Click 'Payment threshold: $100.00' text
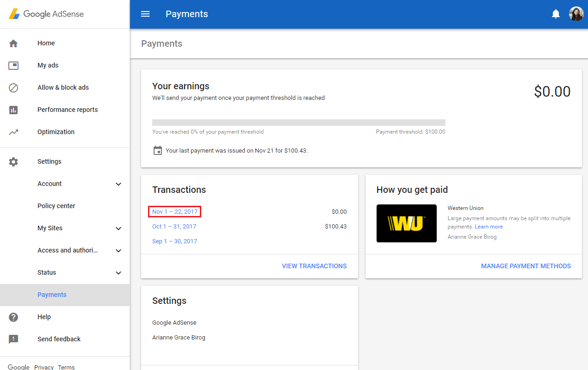This screenshot has height=370, width=588. point(411,132)
